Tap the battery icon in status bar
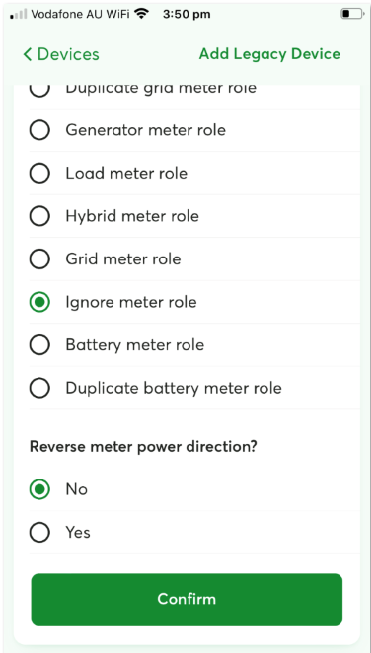Screen dimensions: 371x653 [x=351, y=14]
